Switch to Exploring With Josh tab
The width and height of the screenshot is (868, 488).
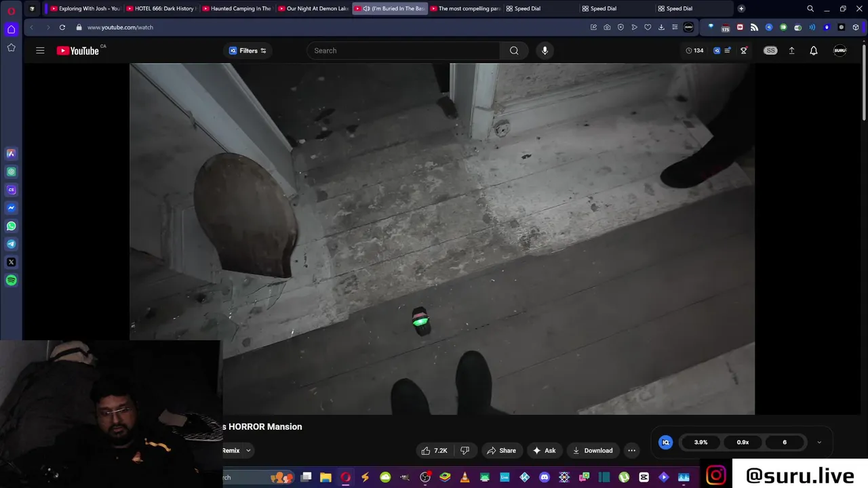(x=85, y=9)
